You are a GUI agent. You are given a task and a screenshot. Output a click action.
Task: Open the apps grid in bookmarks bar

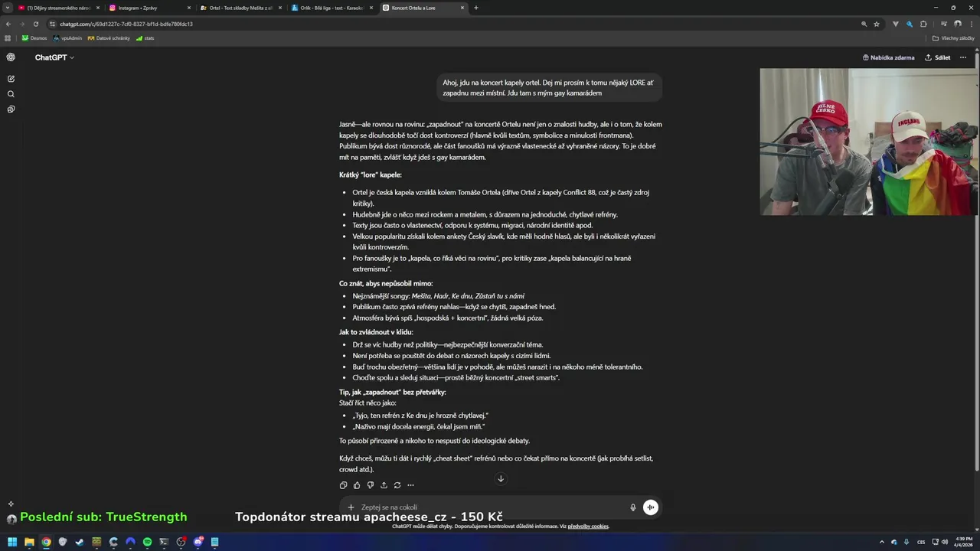8,37
